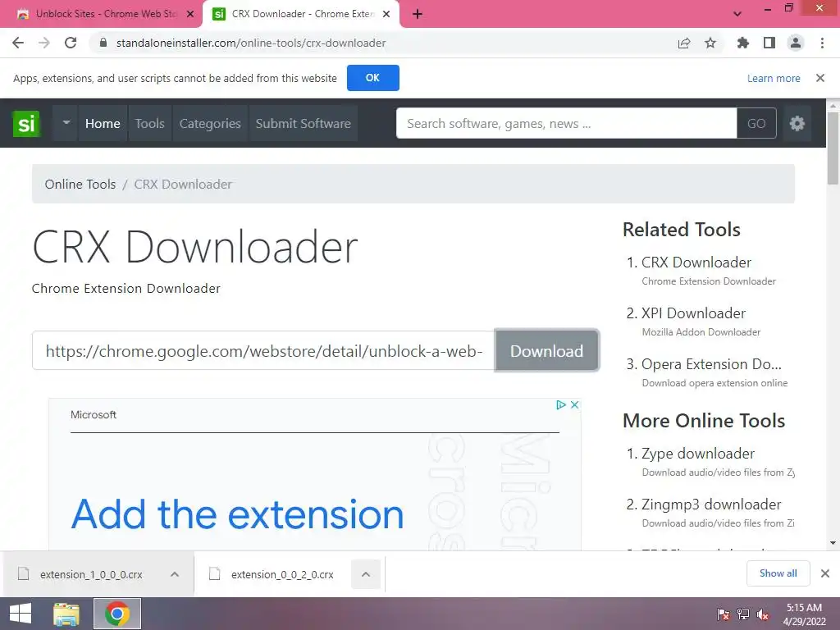Reload the current page

pos(71,43)
